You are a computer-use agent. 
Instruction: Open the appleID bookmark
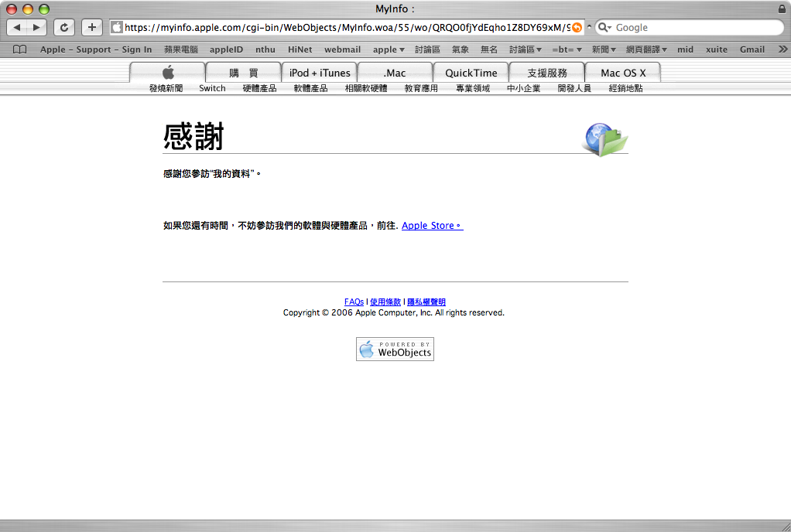(226, 49)
